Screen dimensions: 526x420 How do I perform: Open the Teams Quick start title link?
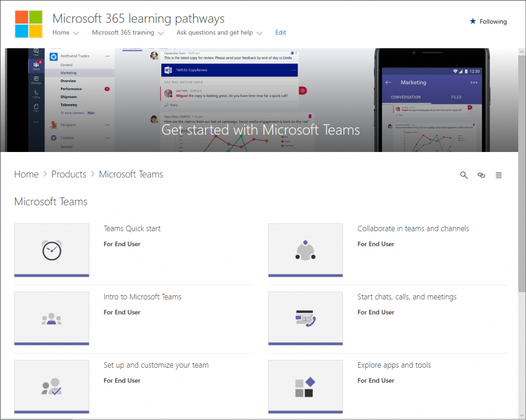(x=132, y=228)
